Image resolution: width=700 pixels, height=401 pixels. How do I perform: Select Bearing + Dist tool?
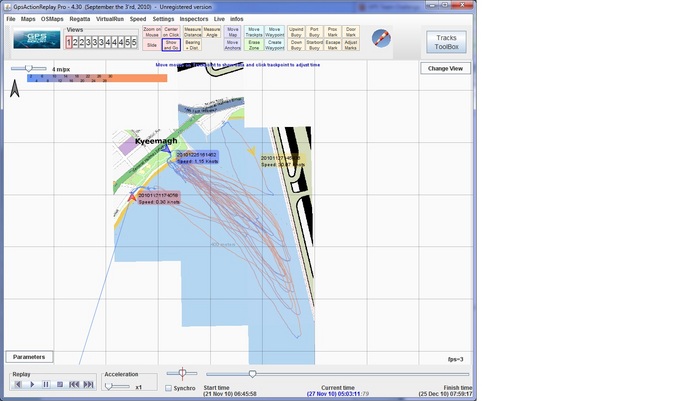pyautogui.click(x=192, y=45)
